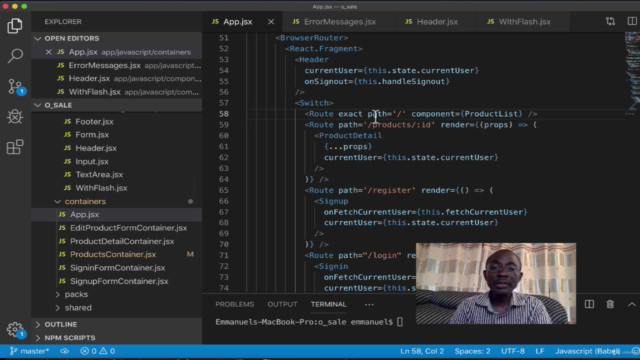Open the Explorer view in activity bar

(x=15, y=26)
